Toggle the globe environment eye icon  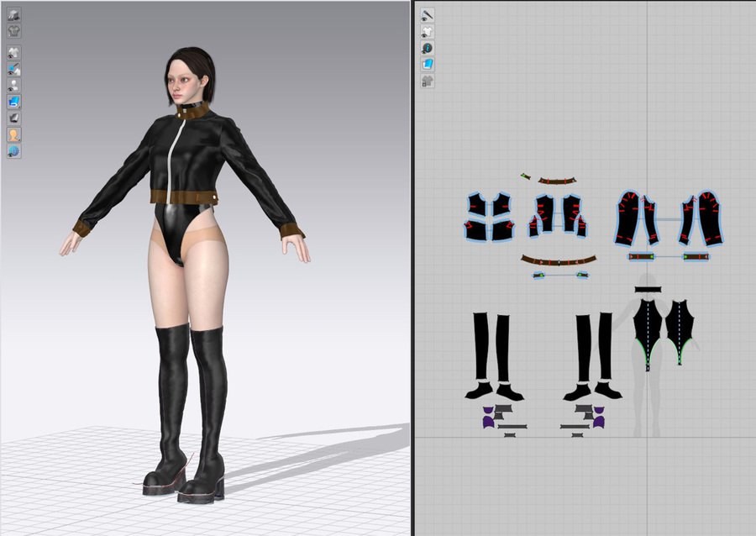14,151
